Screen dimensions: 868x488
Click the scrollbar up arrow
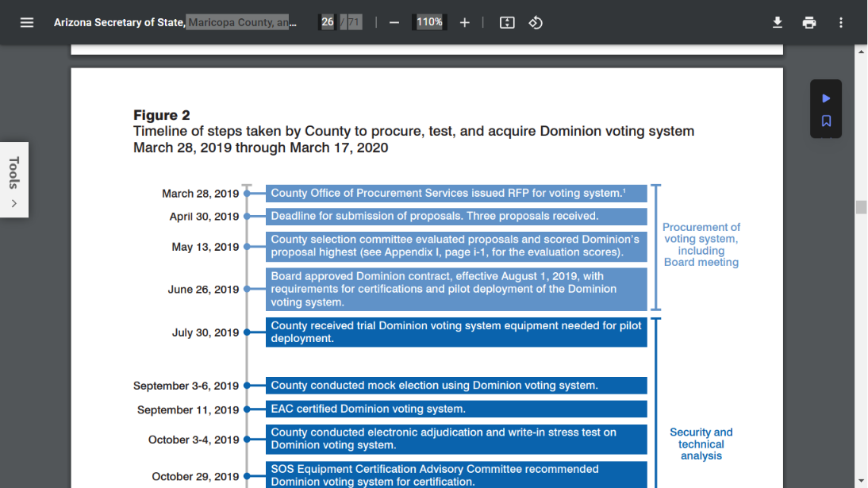861,52
